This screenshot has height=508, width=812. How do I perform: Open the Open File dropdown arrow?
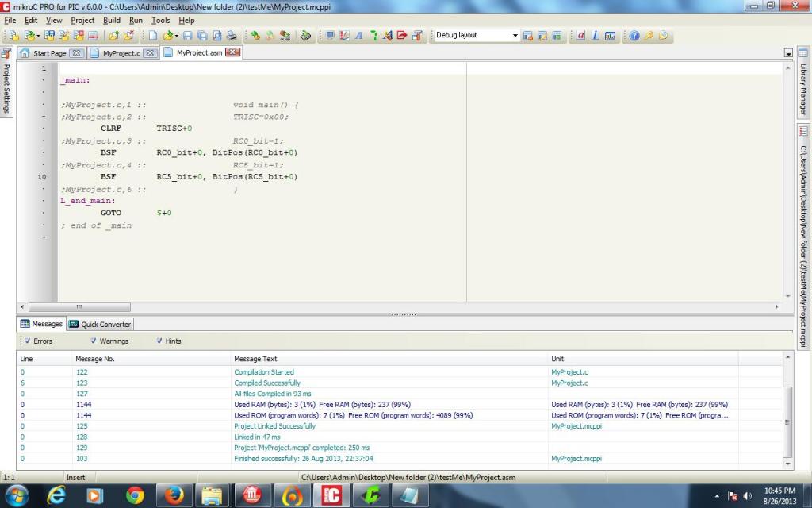[x=177, y=36]
